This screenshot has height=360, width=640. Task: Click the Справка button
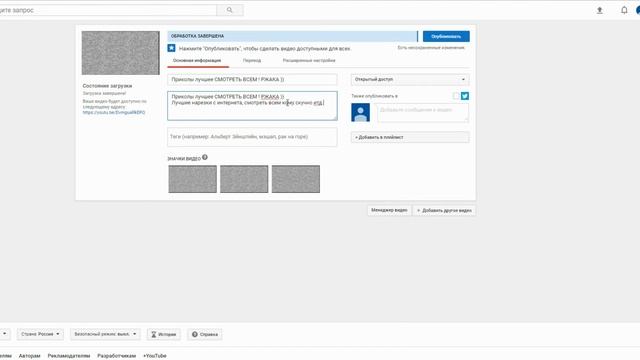pyautogui.click(x=205, y=334)
